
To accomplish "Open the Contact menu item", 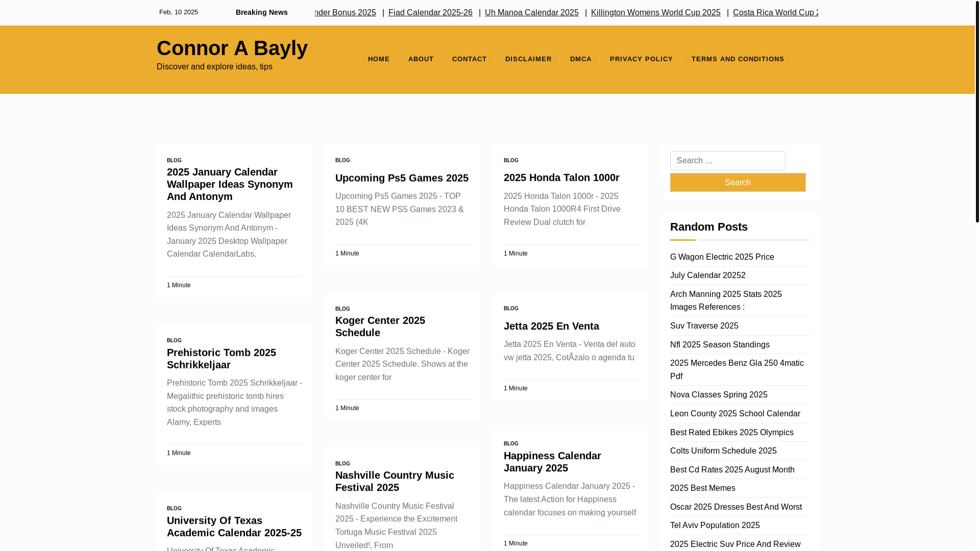I will [x=469, y=59].
